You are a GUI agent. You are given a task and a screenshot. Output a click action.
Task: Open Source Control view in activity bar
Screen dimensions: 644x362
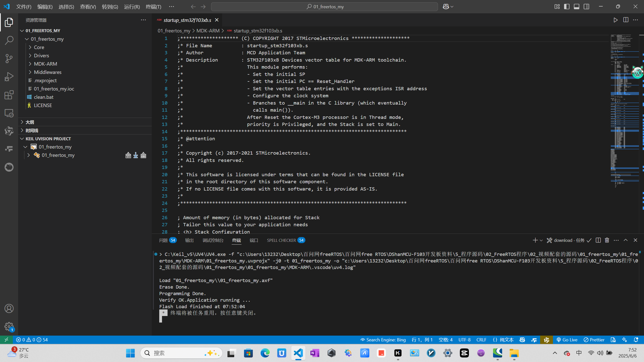[x=9, y=58]
